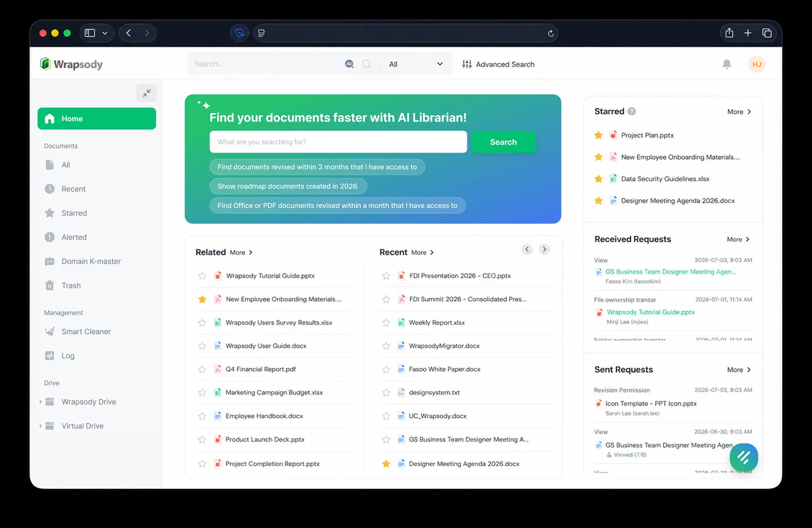The image size is (812, 528).
Task: Star Wrapsody Tutorial Guide.pptx in Related
Action: (x=202, y=276)
